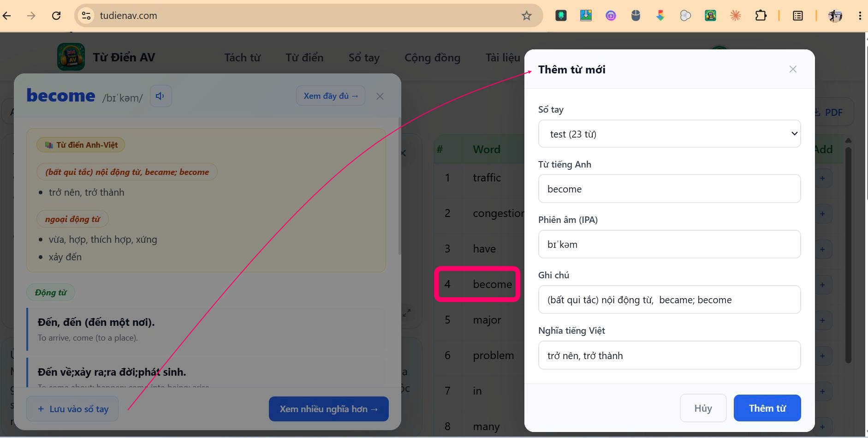Expand the Sổ tay notebook dropdown

669,134
